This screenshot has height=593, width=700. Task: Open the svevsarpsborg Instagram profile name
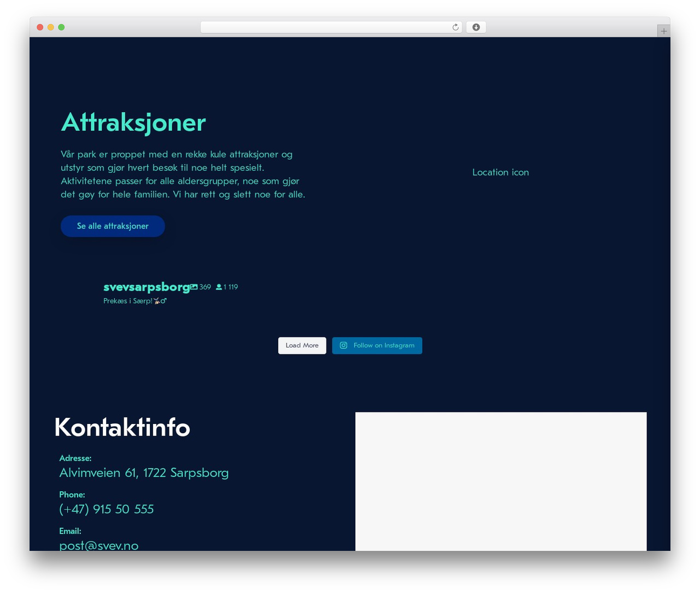coord(147,287)
